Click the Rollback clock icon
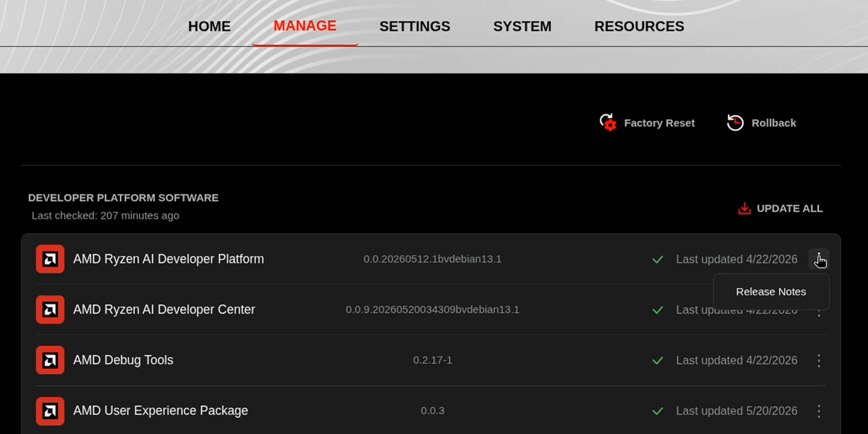 [x=735, y=123]
